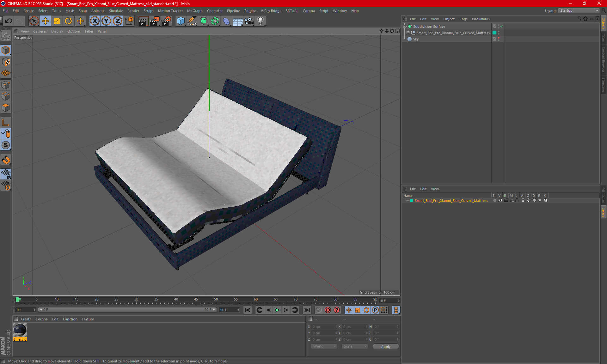
Task: Select Sky object in Object Manager
Action: (x=416, y=39)
